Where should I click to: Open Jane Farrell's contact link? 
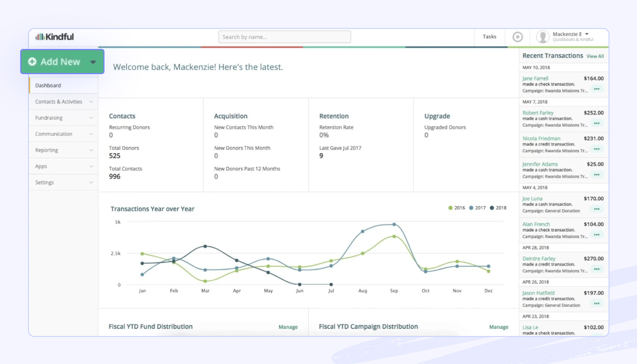point(535,78)
